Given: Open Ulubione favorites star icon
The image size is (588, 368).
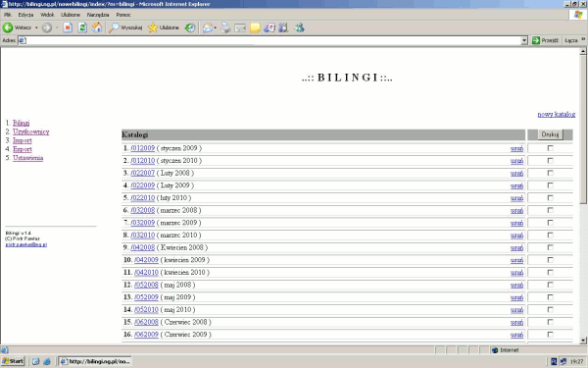Looking at the screenshot, I should (x=153, y=27).
